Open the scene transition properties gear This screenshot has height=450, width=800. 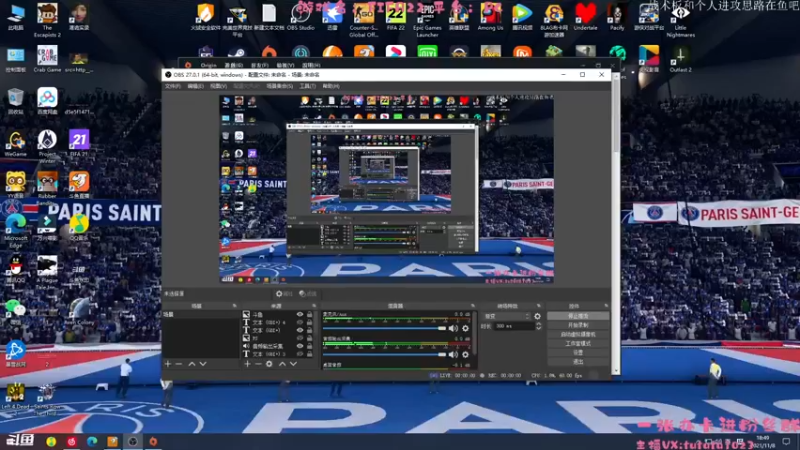[x=537, y=316]
